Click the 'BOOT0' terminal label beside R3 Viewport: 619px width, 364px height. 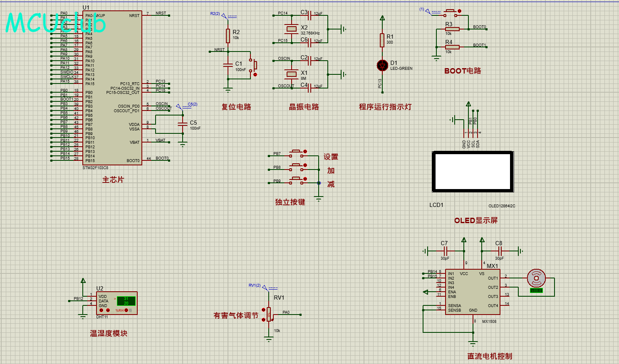click(480, 27)
